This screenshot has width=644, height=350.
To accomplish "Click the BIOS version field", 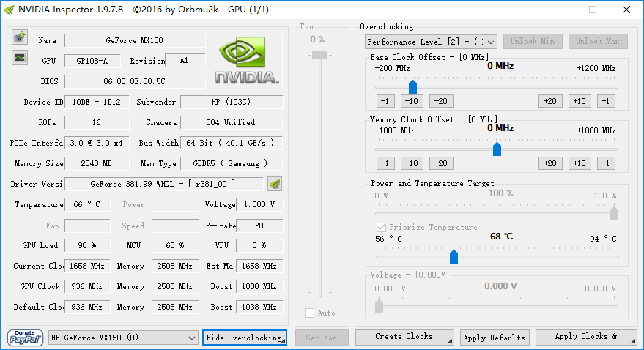I will 135,81.
